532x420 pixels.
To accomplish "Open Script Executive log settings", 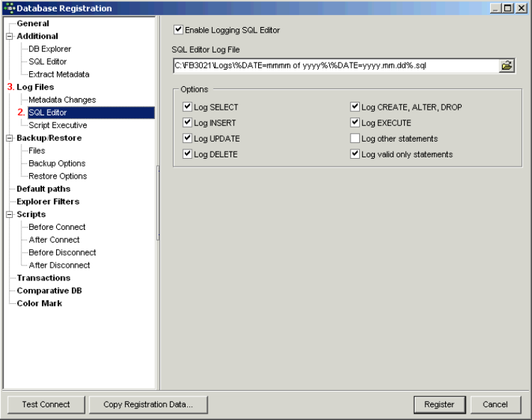I will pyautogui.click(x=58, y=125).
